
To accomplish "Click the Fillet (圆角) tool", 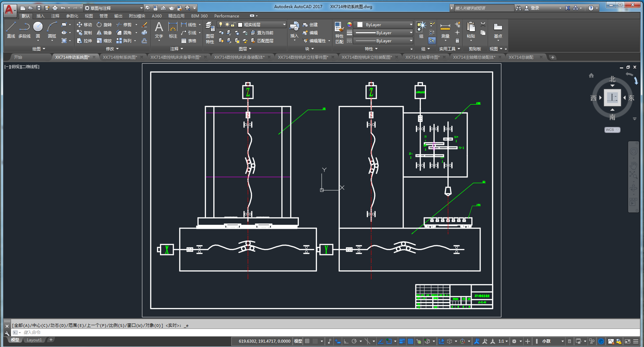I will coord(124,33).
